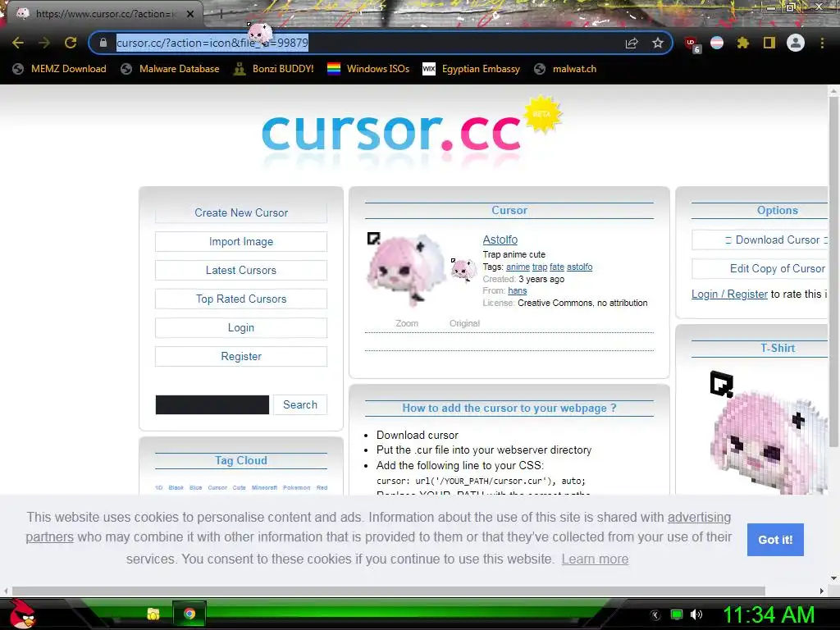Viewport: 840px width, 630px height.
Task: Open Top Rated Cursors
Action: (241, 299)
